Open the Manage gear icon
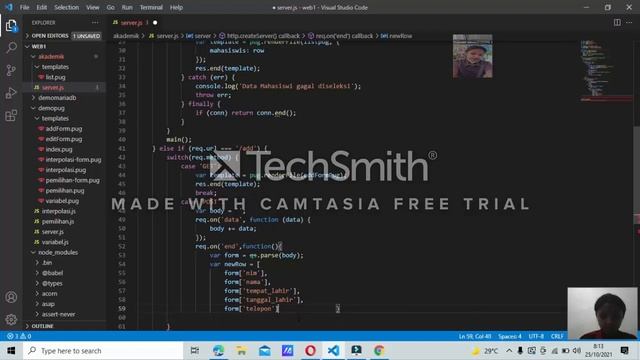Viewport: 640px width, 360px height. coord(11,319)
